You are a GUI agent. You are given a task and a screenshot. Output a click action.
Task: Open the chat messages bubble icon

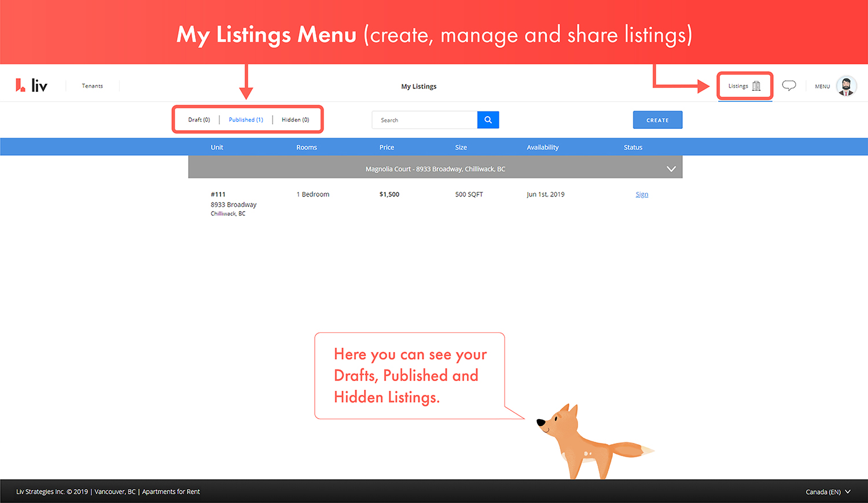789,86
